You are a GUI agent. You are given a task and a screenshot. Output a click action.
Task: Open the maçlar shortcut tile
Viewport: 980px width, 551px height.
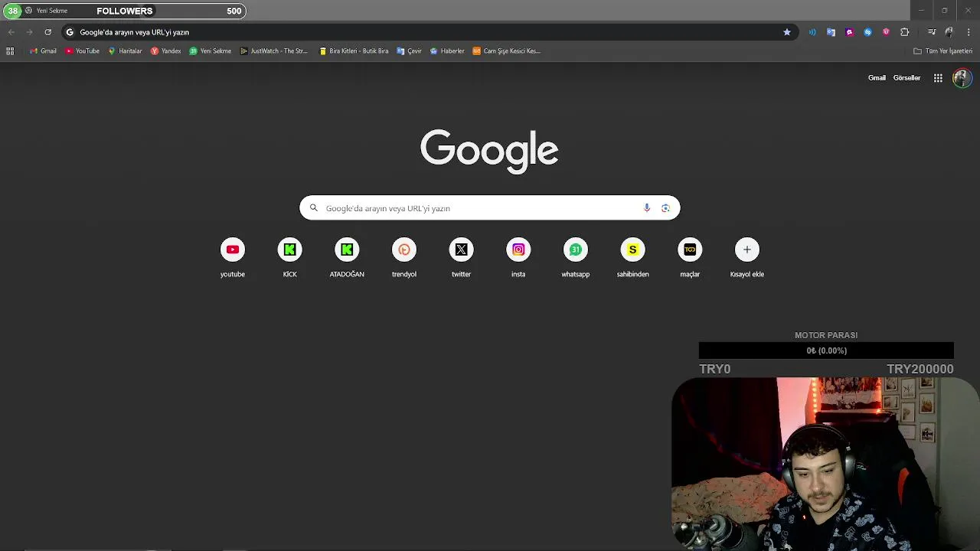[690, 258]
